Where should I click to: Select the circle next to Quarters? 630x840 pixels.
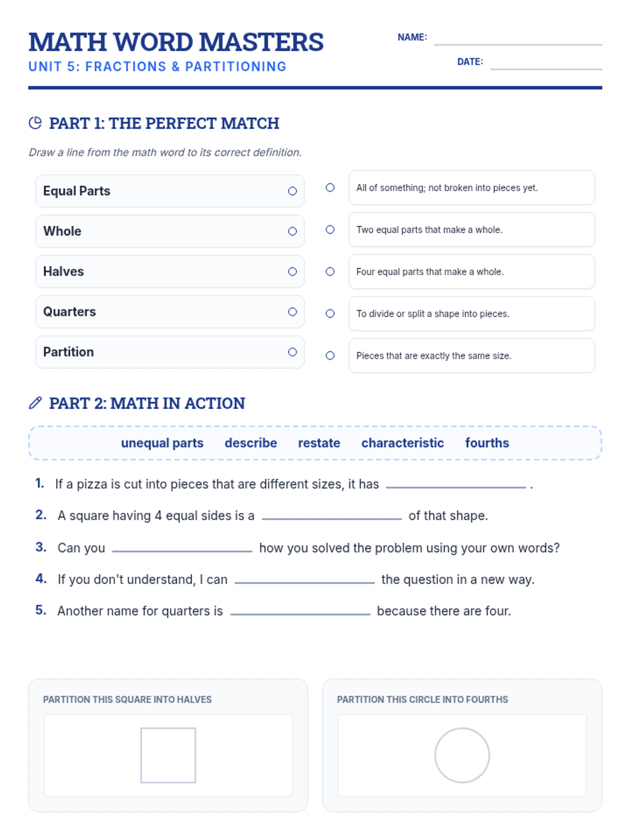coord(292,312)
